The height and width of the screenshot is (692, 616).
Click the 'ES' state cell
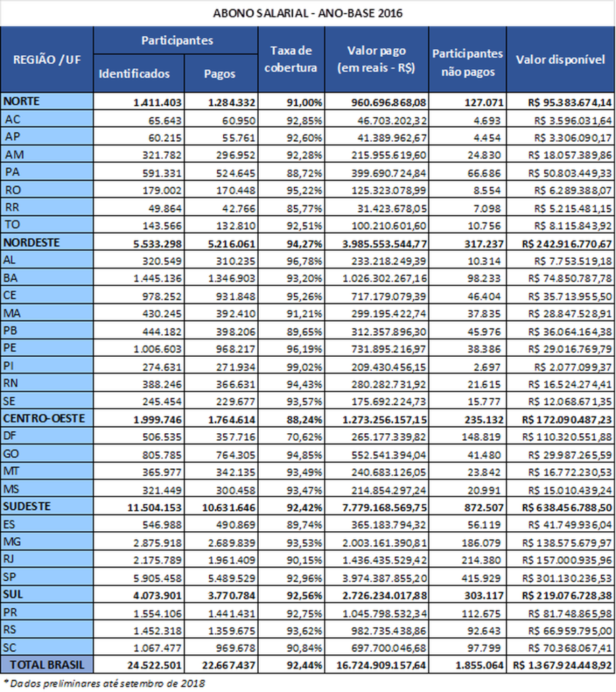47,524
